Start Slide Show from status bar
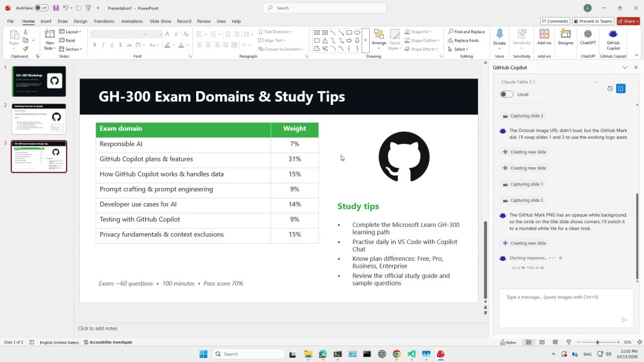The image size is (644, 362). tap(569, 342)
